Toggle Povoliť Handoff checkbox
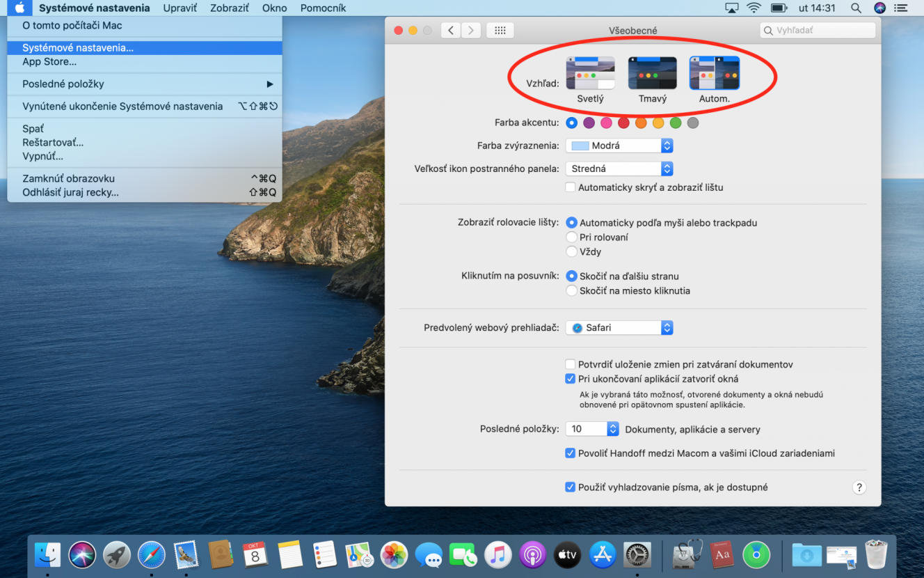 tap(571, 453)
